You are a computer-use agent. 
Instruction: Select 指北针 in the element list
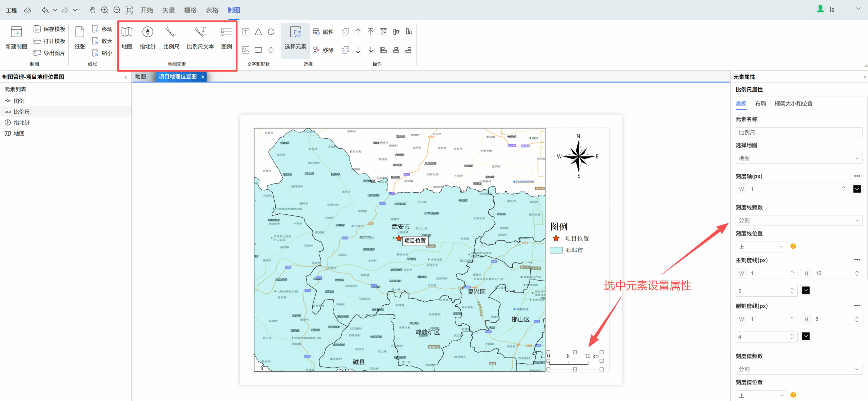(x=22, y=123)
